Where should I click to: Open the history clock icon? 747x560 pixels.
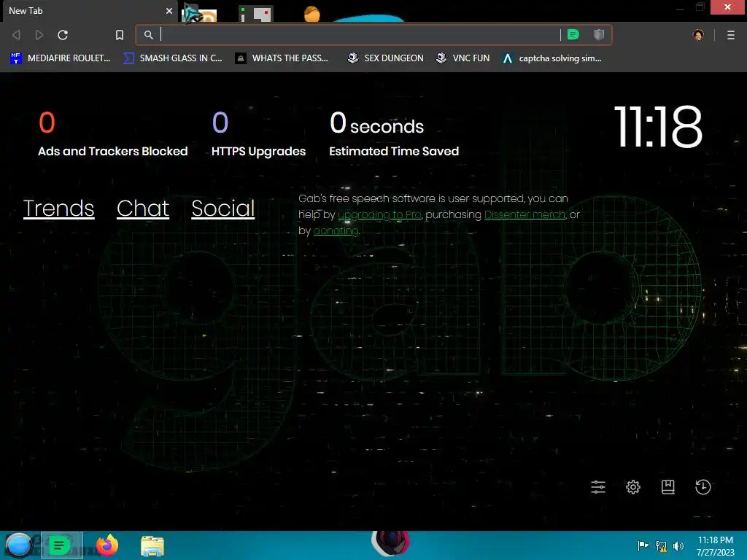pyautogui.click(x=703, y=487)
